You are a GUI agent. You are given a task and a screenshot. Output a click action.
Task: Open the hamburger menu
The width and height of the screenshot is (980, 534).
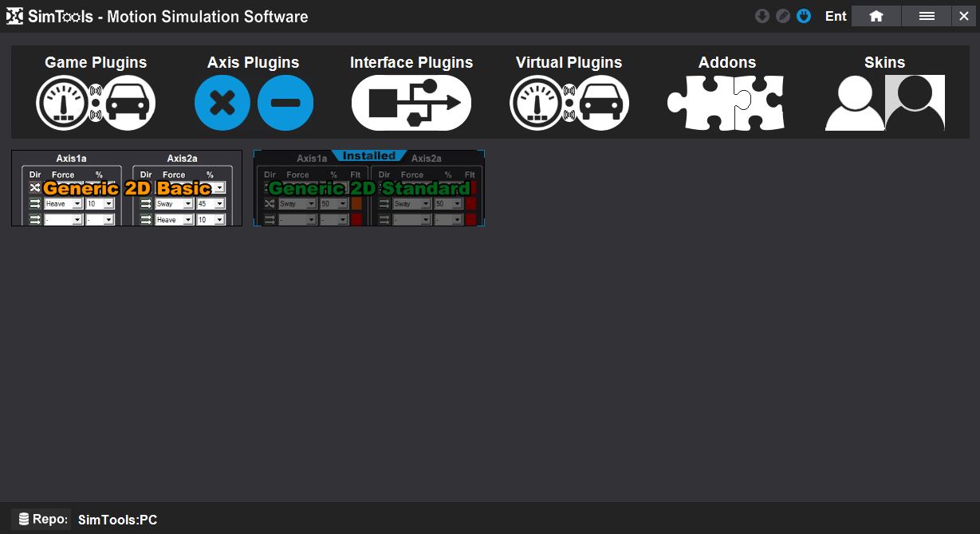point(927,16)
